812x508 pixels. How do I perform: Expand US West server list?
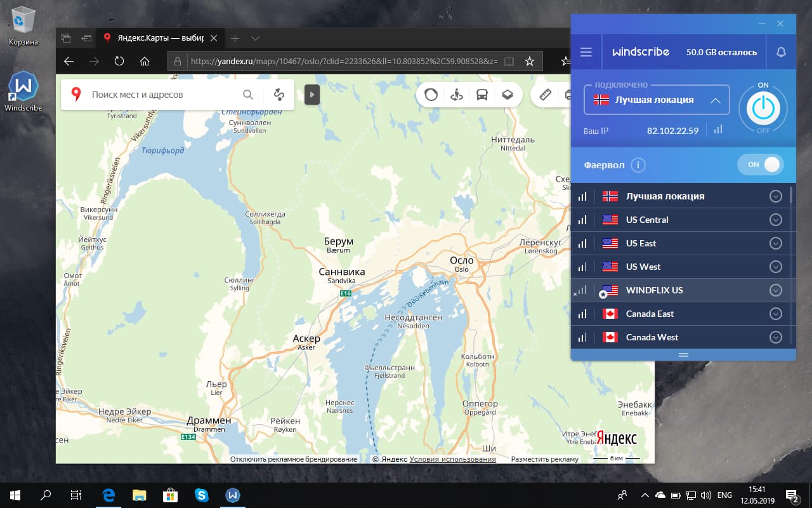coord(775,267)
